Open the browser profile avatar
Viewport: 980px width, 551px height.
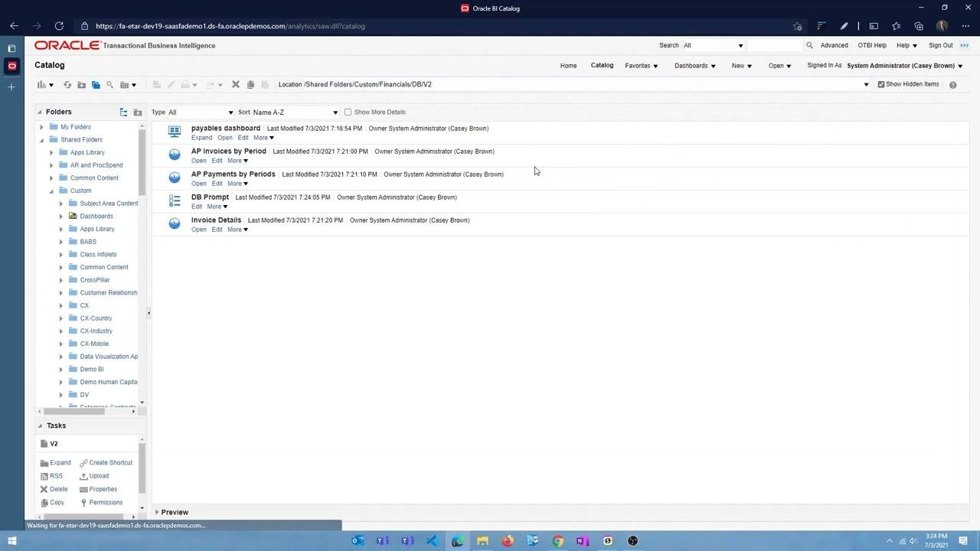pos(942,26)
